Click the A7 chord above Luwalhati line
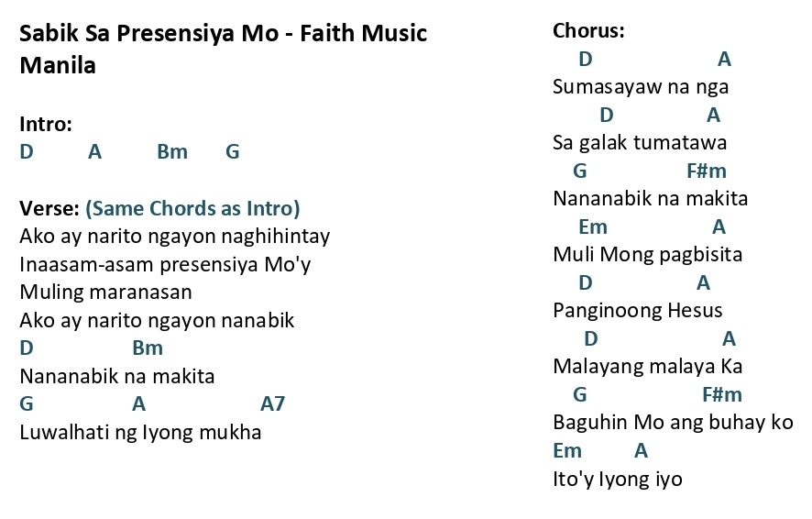The image size is (812, 519). [x=272, y=403]
